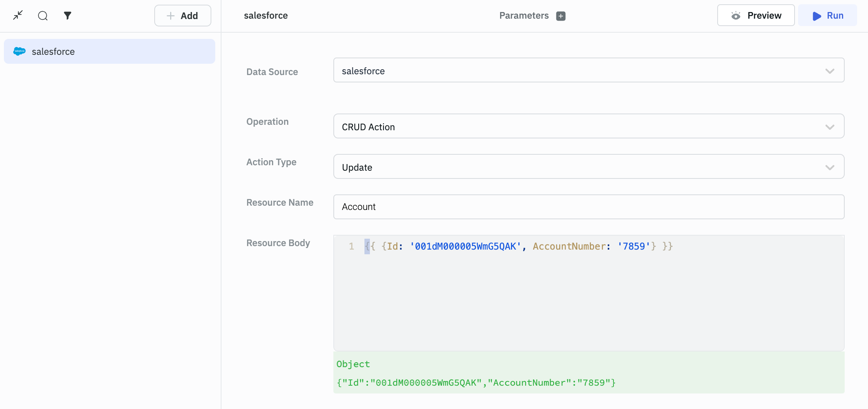
Task: Click the Data Source field label
Action: 272,72
